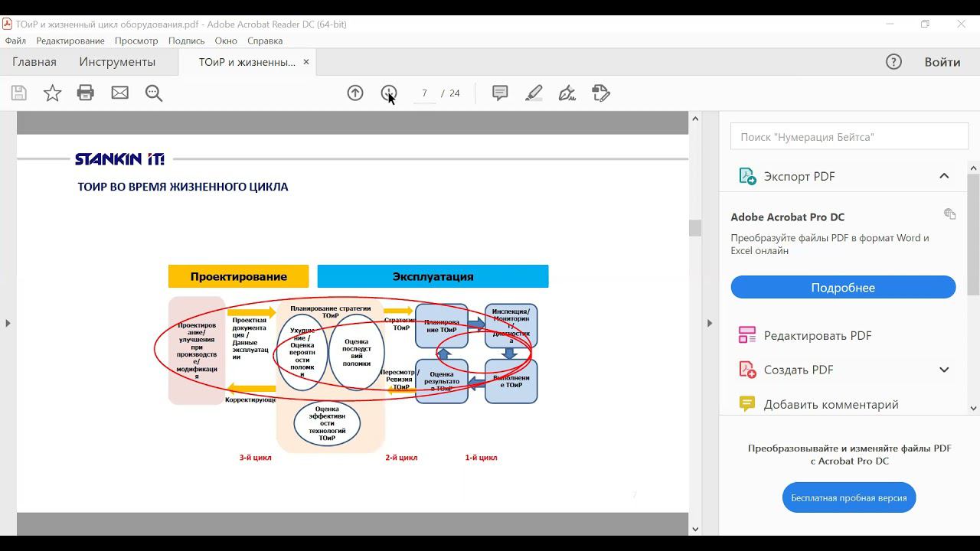Screen dimensions: 980x551
Task: Click the Бесплатная пробная версия button
Action: pos(849,497)
